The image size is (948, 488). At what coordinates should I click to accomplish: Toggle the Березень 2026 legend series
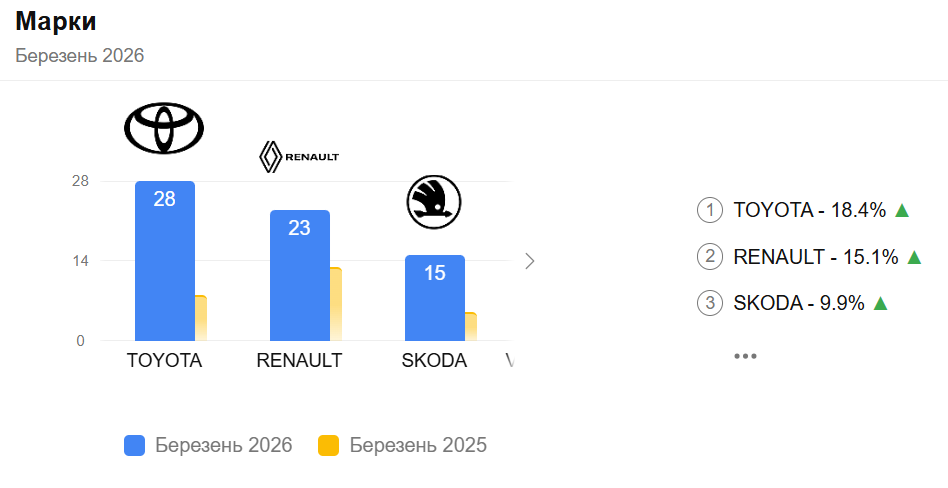point(208,446)
